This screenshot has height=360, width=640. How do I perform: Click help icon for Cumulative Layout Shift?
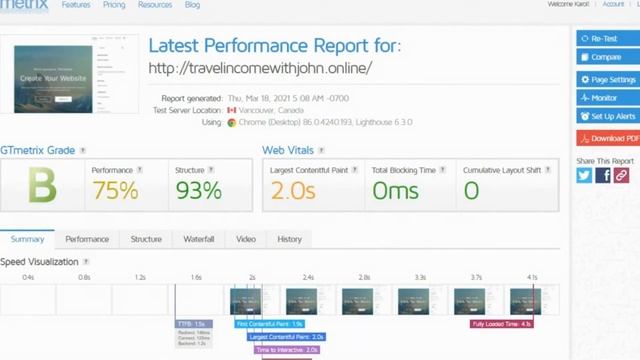click(548, 170)
